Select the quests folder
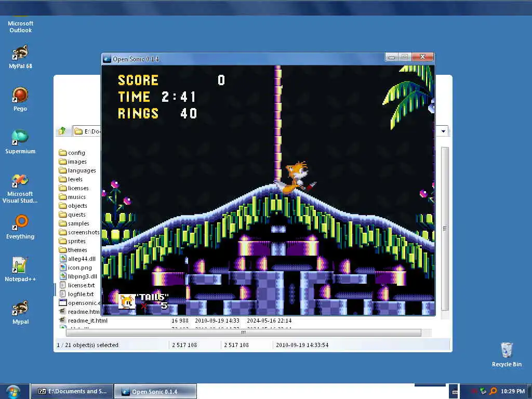Image resolution: width=532 pixels, height=399 pixels. click(x=72, y=215)
